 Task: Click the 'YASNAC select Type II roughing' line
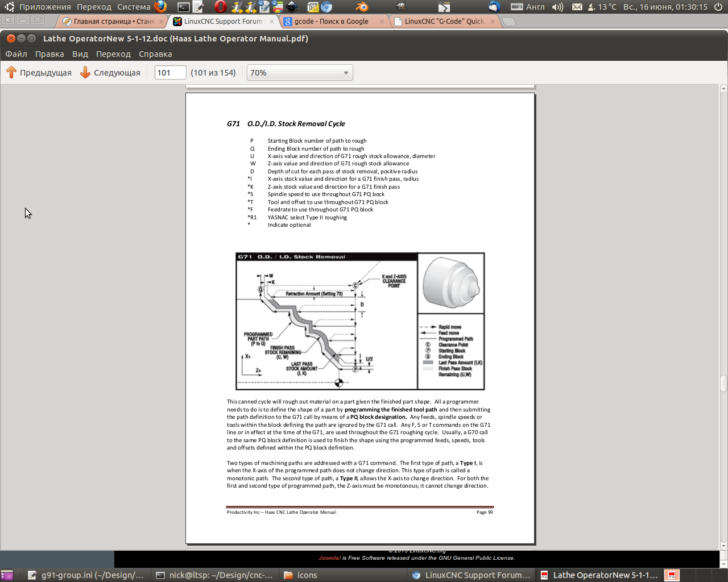point(307,217)
